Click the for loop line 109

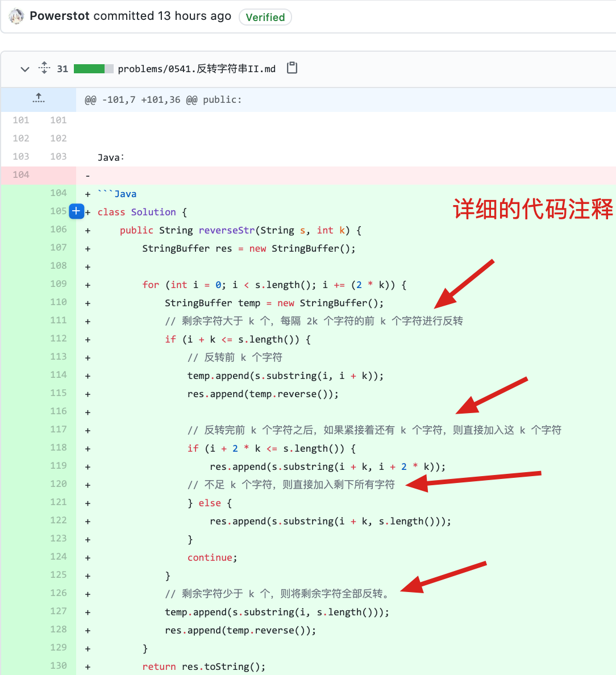274,285
